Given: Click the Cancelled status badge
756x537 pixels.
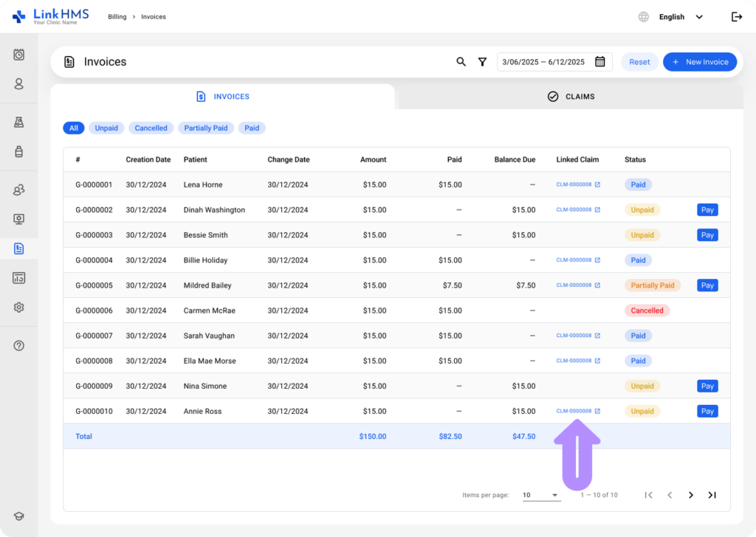Looking at the screenshot, I should 647,311.
